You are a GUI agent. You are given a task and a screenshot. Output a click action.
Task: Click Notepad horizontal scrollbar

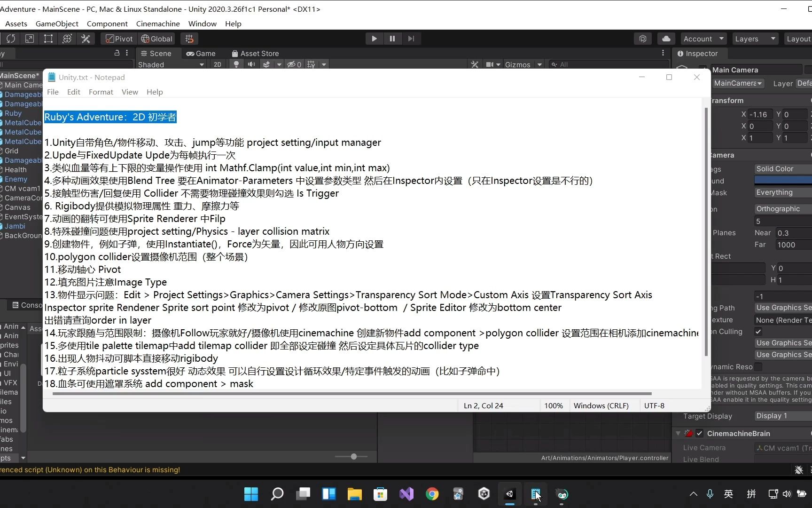pos(352,394)
